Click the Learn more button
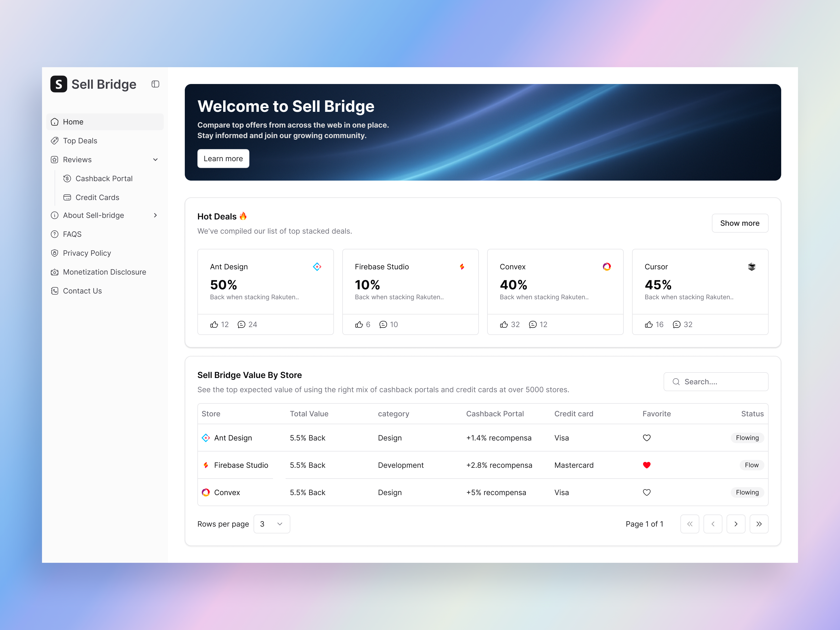840x630 pixels. point(223,159)
